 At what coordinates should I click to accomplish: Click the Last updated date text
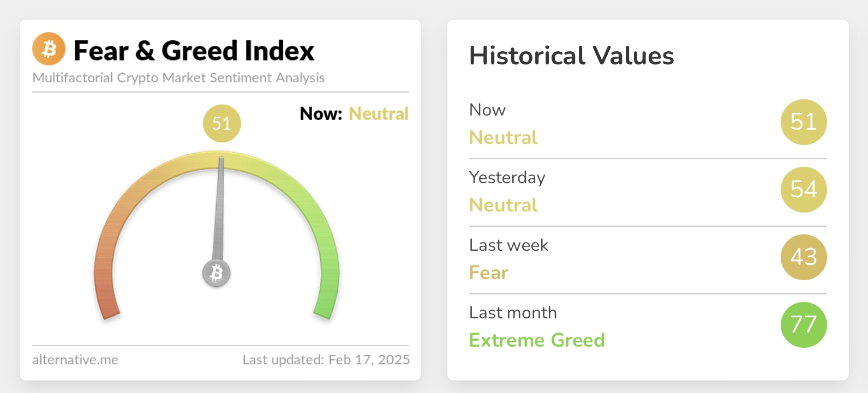click(326, 360)
